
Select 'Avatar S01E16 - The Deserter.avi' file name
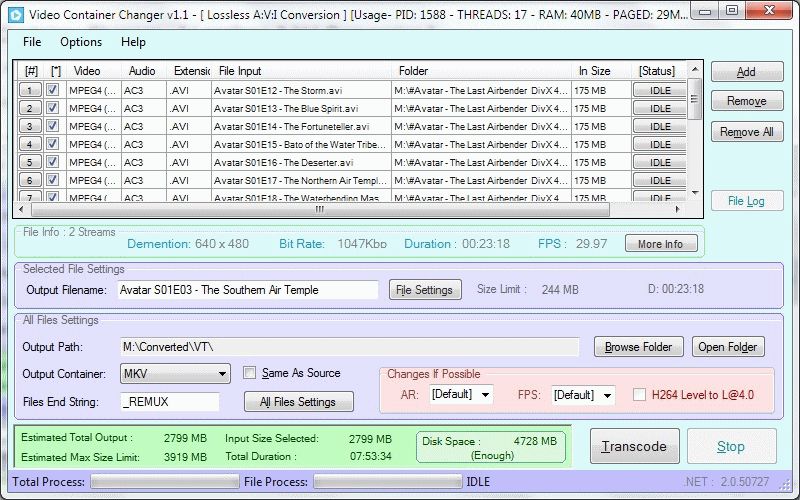[x=284, y=162]
